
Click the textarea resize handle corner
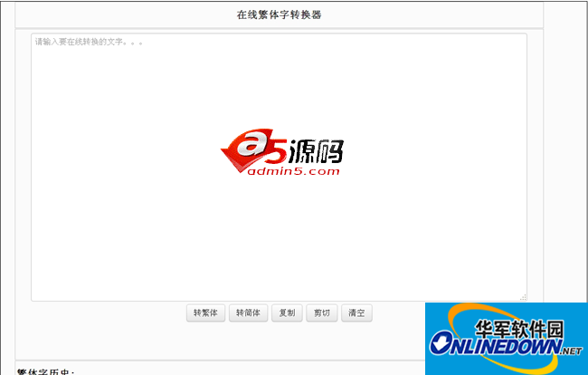point(524,297)
